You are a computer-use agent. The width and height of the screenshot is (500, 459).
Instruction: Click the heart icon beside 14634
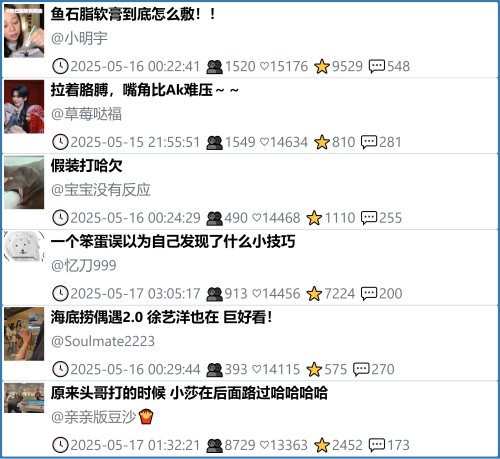[264, 142]
